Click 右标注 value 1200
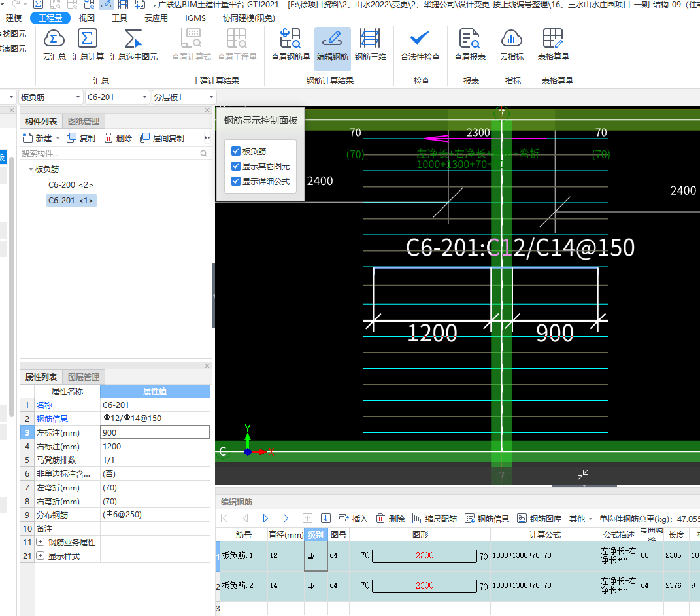 pyautogui.click(x=155, y=446)
